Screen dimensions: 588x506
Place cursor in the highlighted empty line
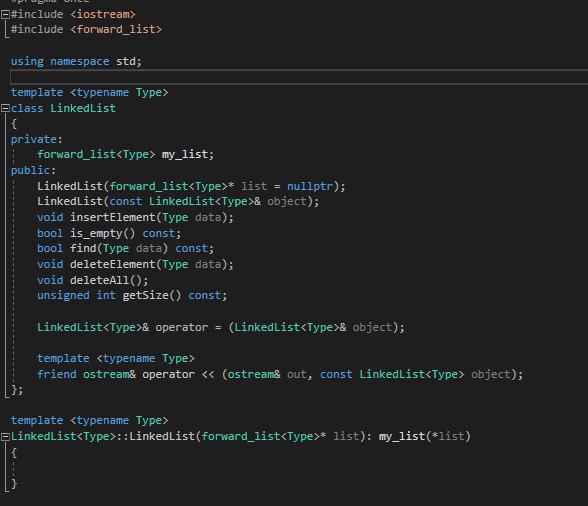click(299, 77)
